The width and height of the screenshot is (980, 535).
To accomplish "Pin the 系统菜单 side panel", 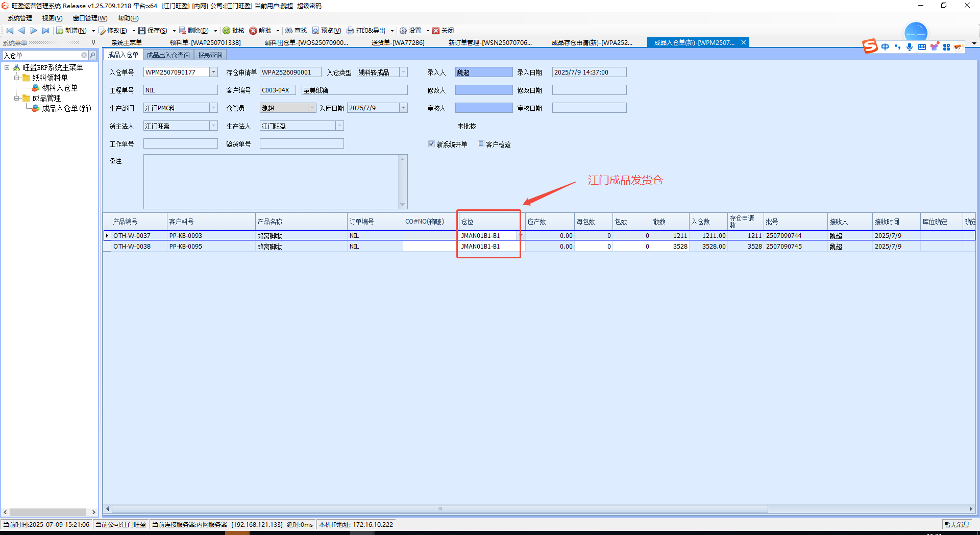I will pos(93,42).
